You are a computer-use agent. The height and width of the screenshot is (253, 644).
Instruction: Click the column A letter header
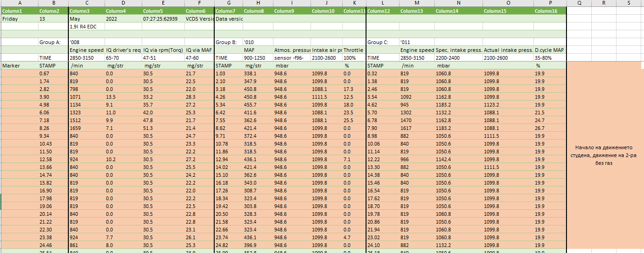(19, 3)
